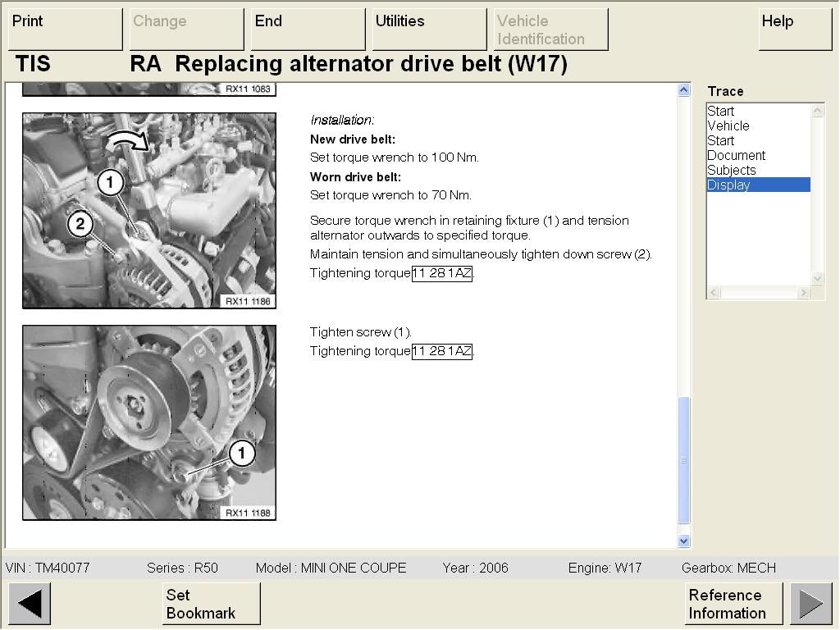Open Reference Information

click(x=733, y=604)
